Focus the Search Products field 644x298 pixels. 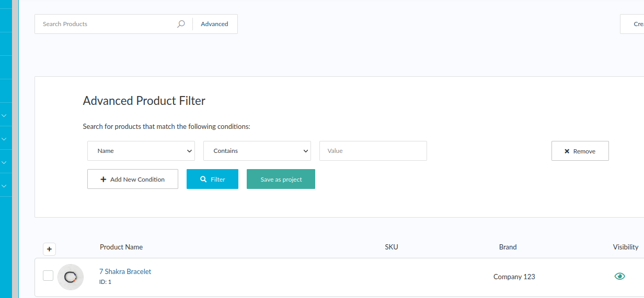point(107,24)
